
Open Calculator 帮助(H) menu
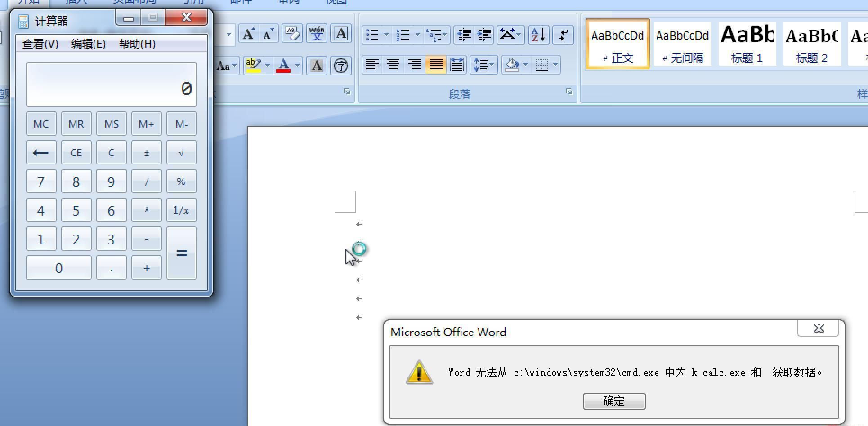pos(137,44)
